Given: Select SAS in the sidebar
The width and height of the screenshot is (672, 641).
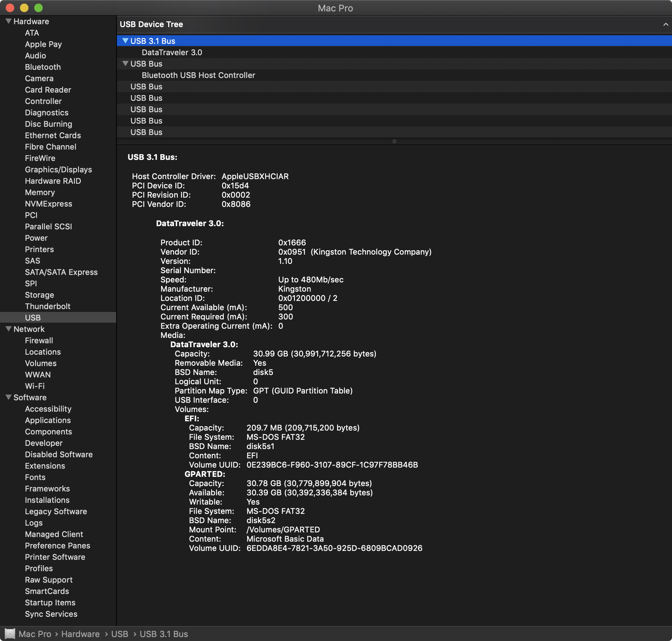Looking at the screenshot, I should [x=32, y=261].
